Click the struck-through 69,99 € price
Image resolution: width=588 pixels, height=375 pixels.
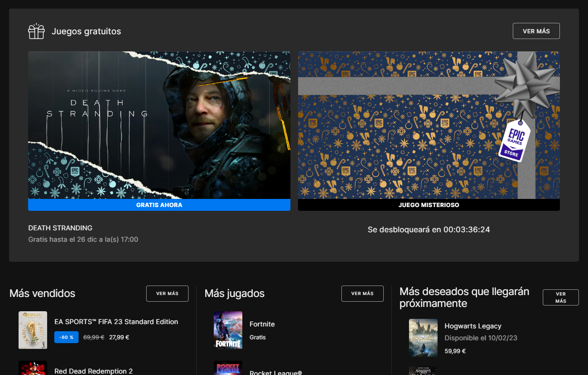(x=94, y=337)
